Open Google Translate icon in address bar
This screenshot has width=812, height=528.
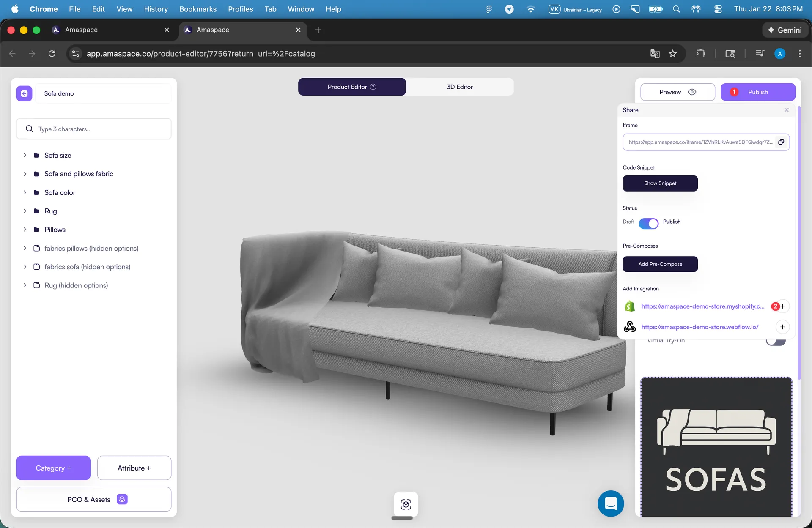655,54
